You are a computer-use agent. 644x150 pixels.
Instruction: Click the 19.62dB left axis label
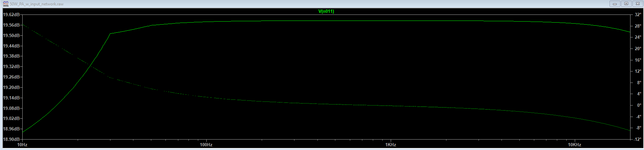11,14
